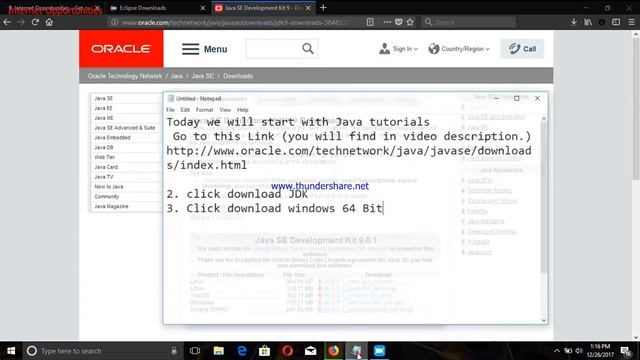Close the Eclipse Downloads tab
The image size is (640, 360).
coord(203,8)
